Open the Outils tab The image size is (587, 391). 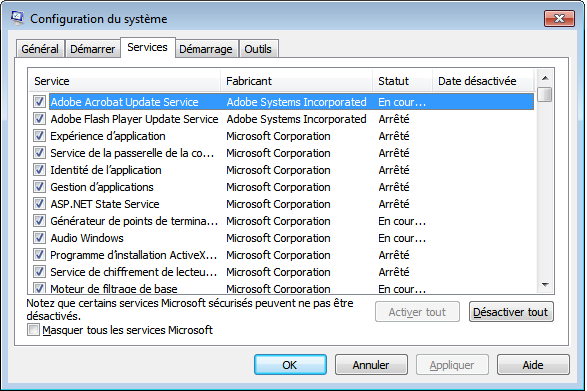pyautogui.click(x=258, y=49)
